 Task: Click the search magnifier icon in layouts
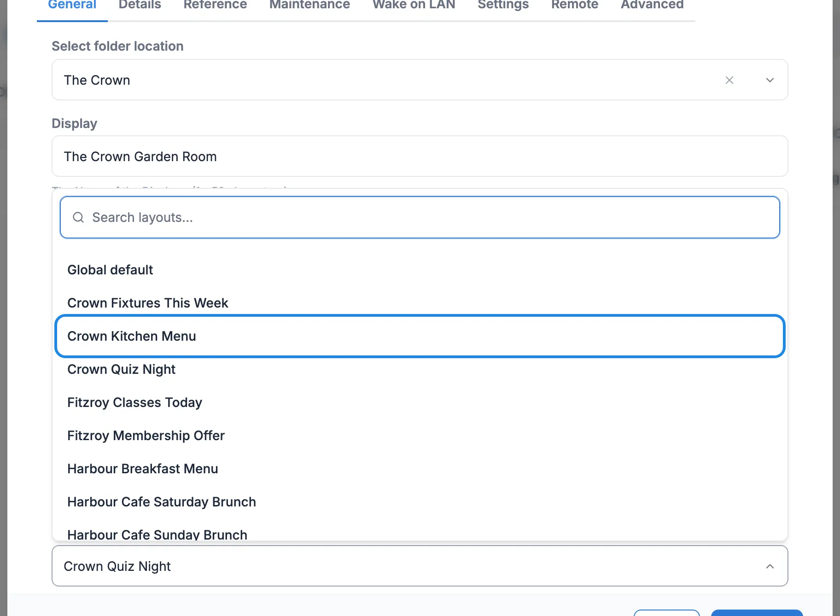click(x=78, y=217)
